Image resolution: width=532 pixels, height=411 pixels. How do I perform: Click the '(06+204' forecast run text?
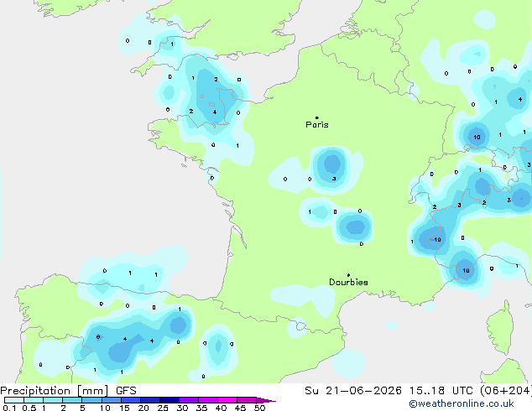(505, 391)
